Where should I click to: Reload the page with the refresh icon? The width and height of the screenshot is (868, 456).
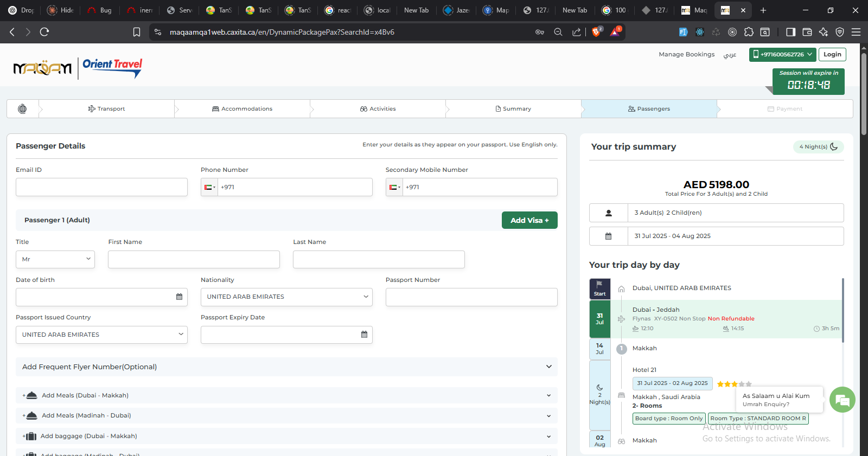(44, 32)
